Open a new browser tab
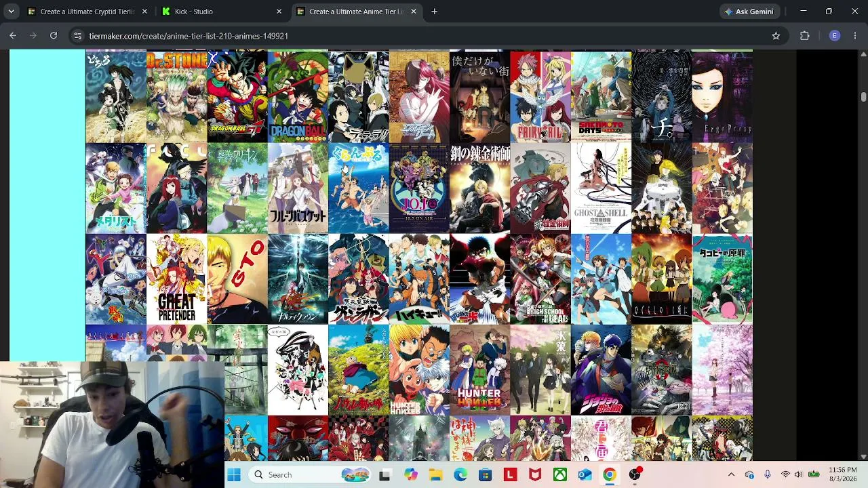This screenshot has height=488, width=868. point(435,12)
